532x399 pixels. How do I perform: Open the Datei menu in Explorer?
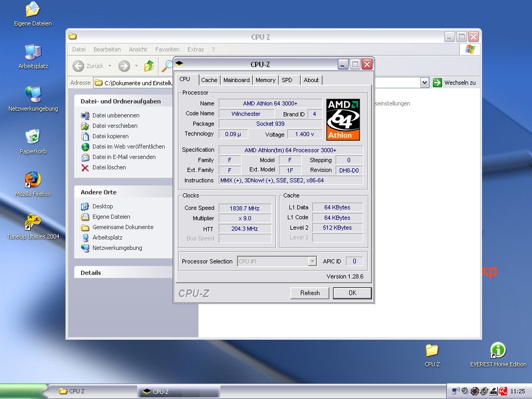[79, 49]
